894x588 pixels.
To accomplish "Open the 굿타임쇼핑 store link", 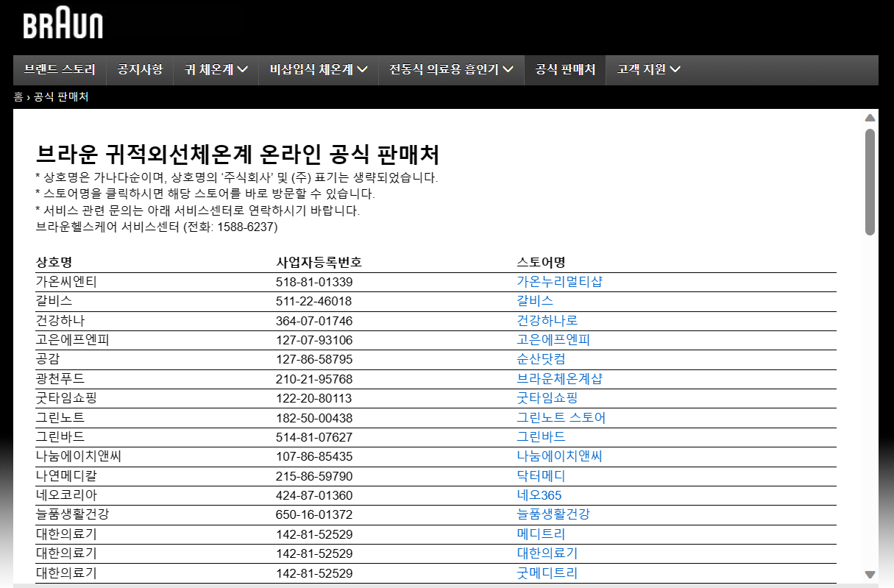I will pyautogui.click(x=547, y=398).
